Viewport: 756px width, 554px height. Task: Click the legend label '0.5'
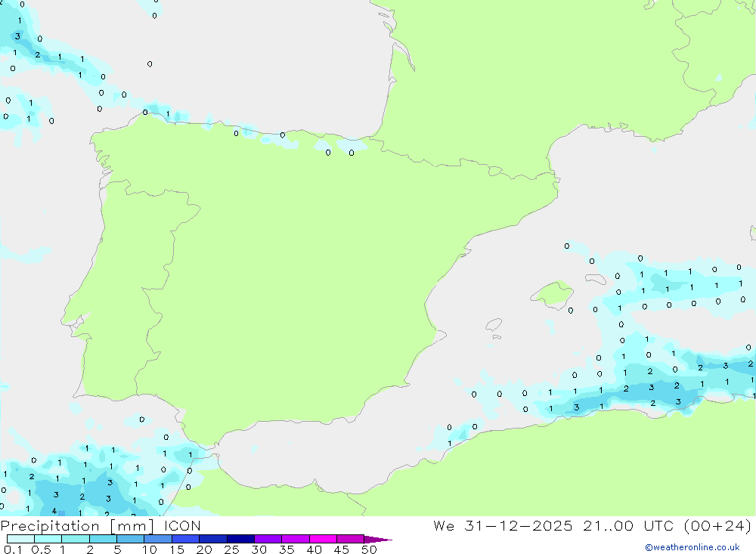[x=41, y=549]
